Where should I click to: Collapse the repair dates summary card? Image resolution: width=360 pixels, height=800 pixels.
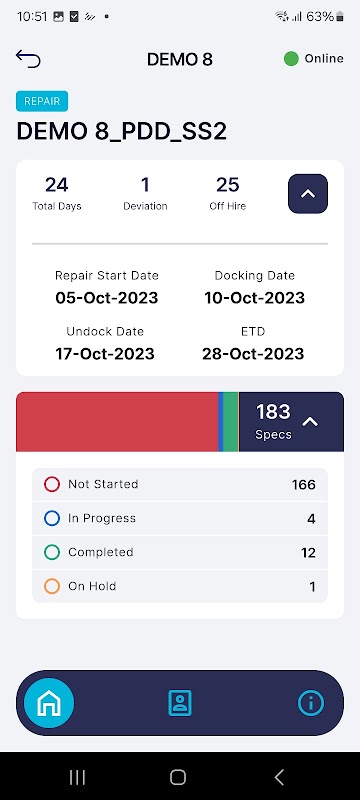tap(308, 194)
